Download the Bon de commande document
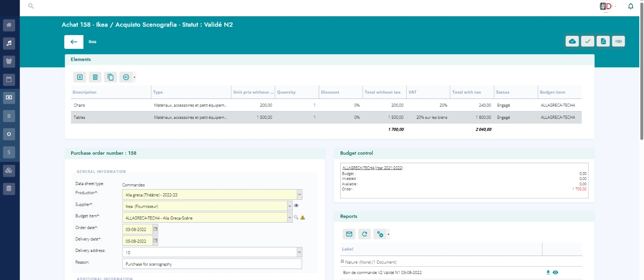Screen dimensions: 644x280 (548, 272)
